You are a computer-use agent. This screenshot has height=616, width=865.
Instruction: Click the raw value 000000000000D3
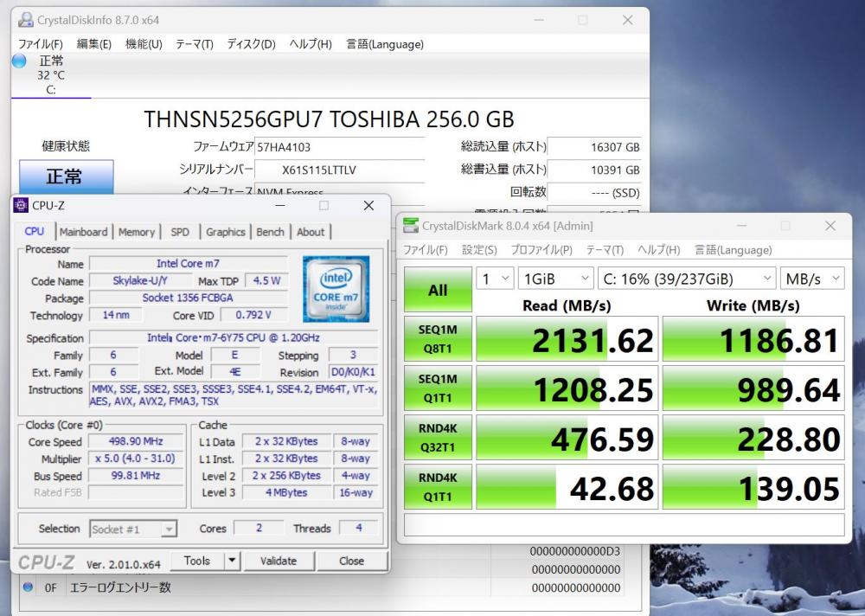point(575,551)
